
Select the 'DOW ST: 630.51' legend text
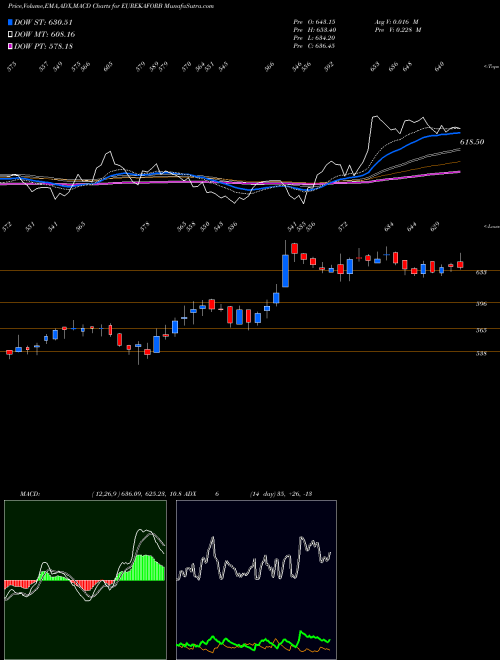point(43,22)
